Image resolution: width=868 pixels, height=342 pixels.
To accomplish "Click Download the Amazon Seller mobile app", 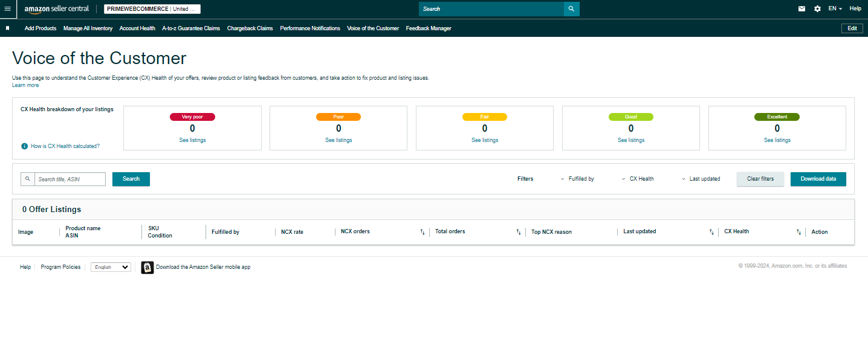I will tap(203, 267).
